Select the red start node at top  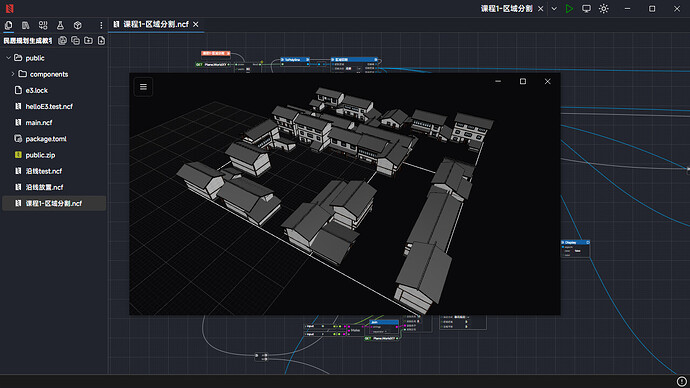pos(216,53)
